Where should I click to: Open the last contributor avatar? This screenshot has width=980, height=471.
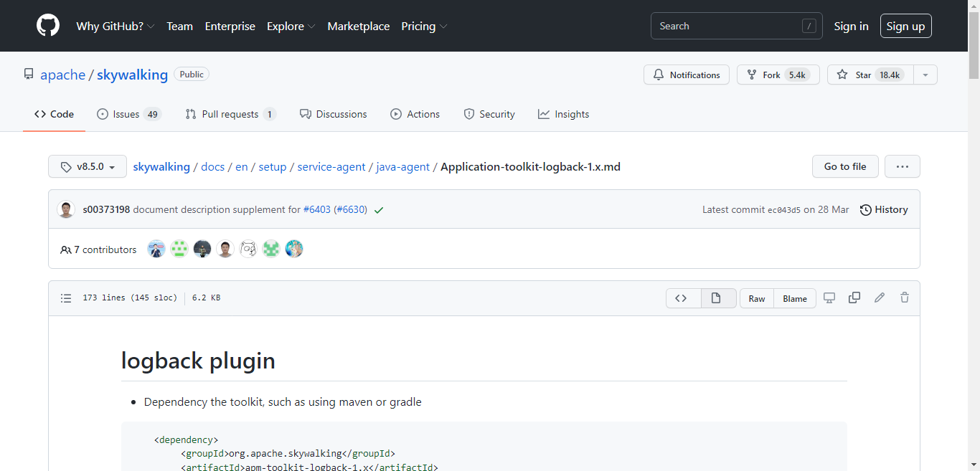pos(294,249)
